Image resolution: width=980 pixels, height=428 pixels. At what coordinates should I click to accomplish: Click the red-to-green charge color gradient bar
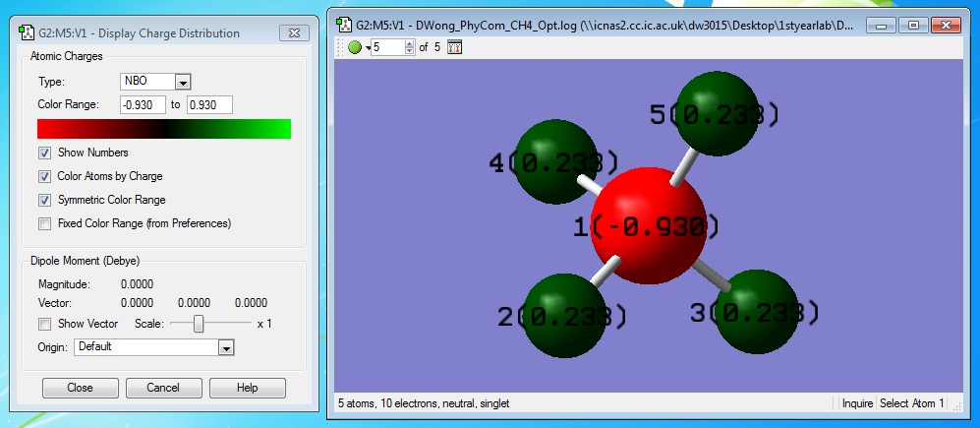164,128
